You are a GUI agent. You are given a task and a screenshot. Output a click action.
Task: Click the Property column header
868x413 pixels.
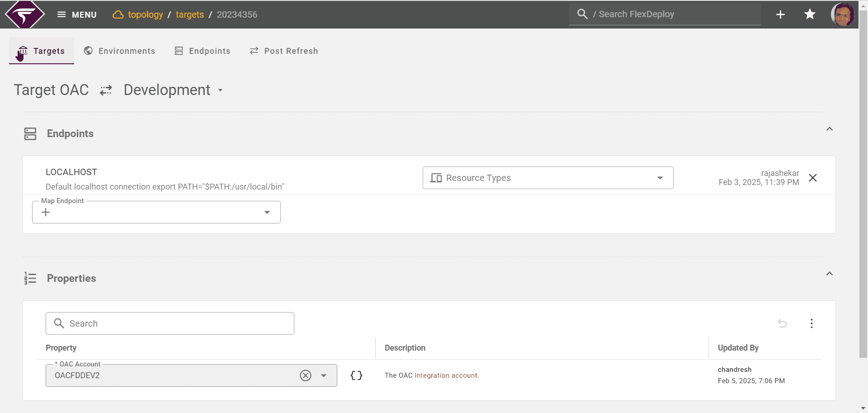[61, 348]
